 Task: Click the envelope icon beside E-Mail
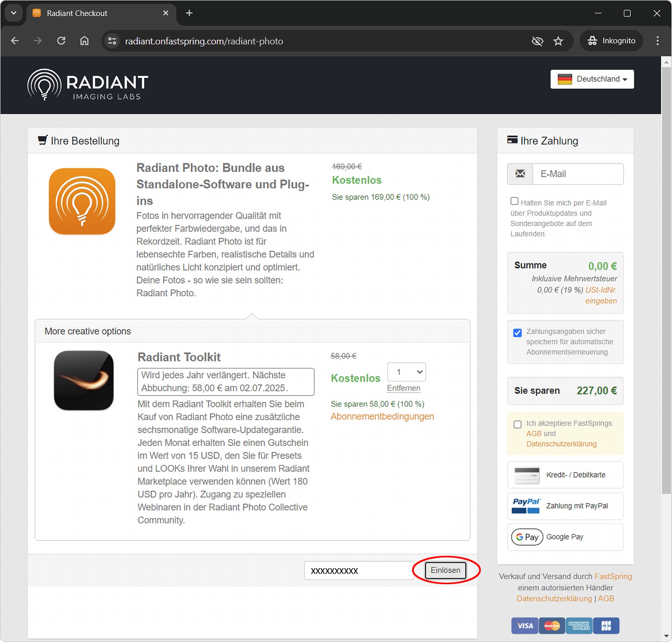point(520,174)
